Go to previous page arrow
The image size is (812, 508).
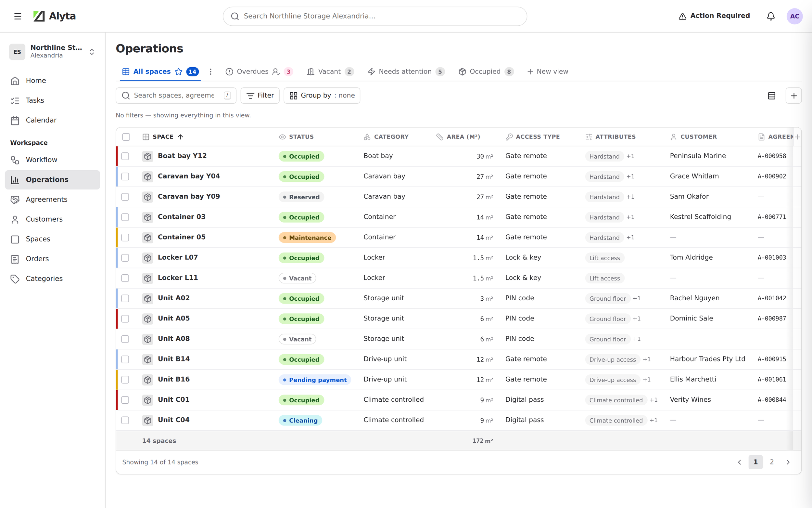tap(739, 462)
